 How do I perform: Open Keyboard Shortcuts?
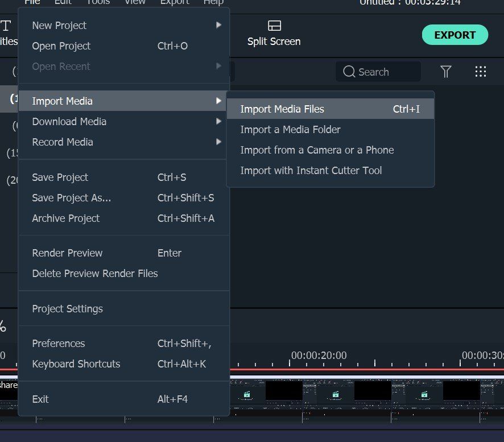124,364
